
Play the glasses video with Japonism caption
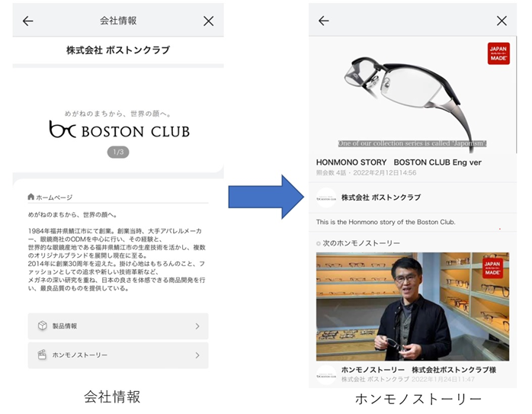click(412, 95)
